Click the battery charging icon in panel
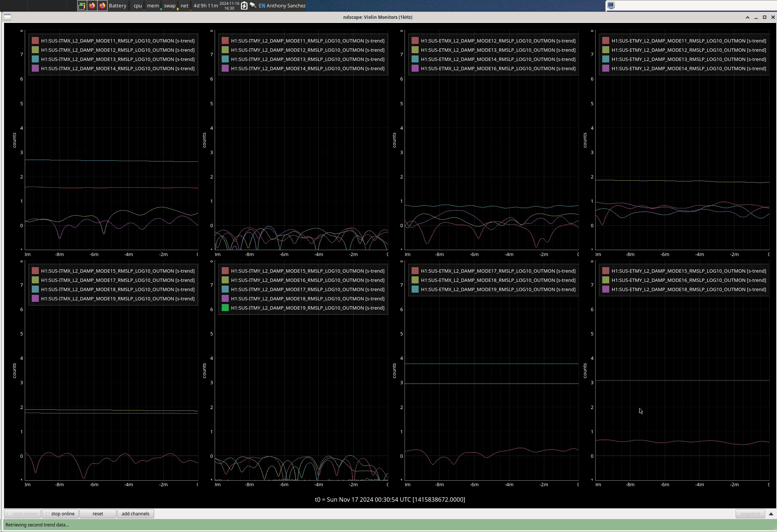 coord(244,6)
